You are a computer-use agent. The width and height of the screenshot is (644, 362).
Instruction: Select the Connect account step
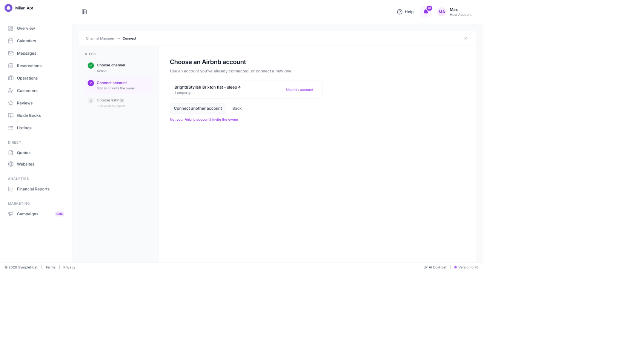pos(119,85)
